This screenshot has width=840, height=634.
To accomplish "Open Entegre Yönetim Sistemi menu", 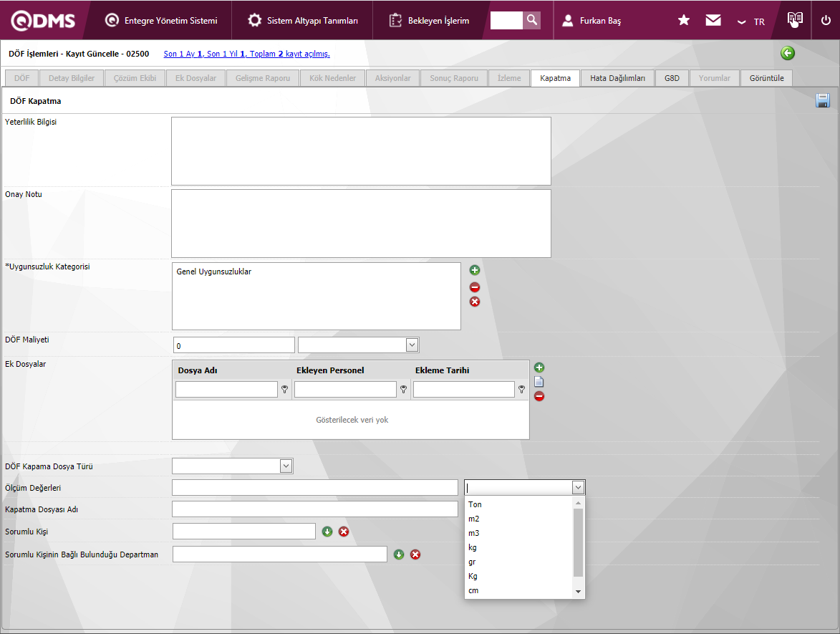I will coord(160,20).
